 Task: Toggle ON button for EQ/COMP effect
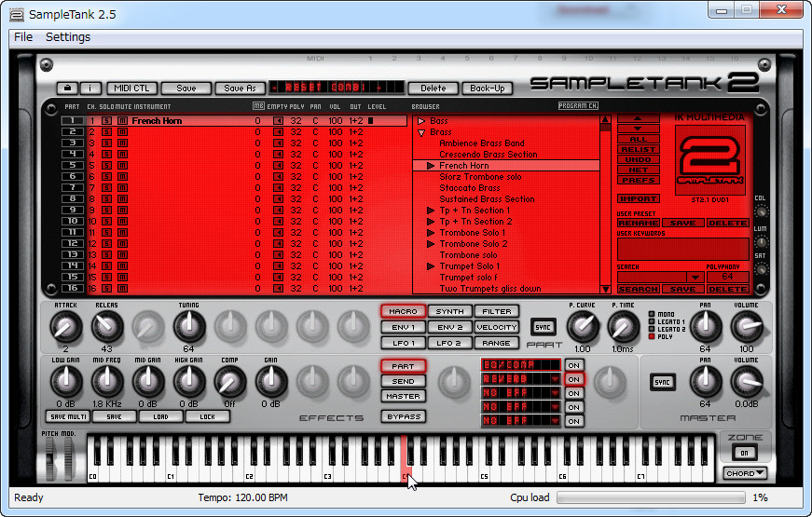(x=573, y=365)
